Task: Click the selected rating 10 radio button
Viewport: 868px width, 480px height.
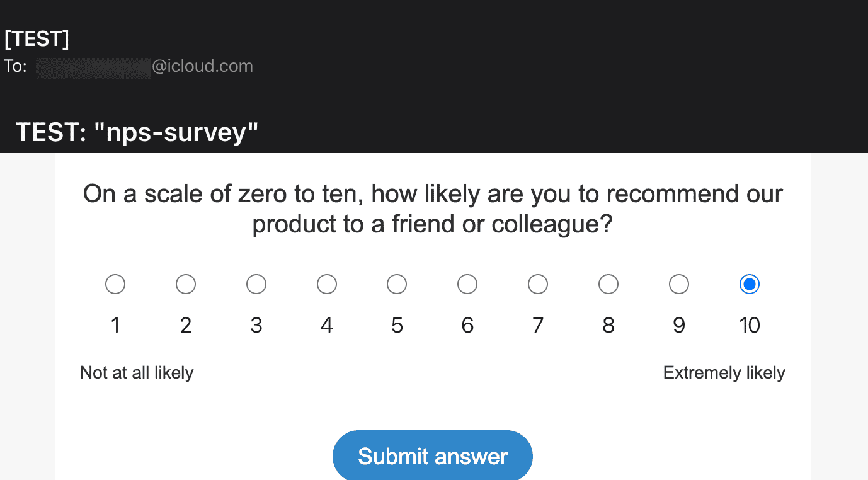Action: click(x=750, y=284)
